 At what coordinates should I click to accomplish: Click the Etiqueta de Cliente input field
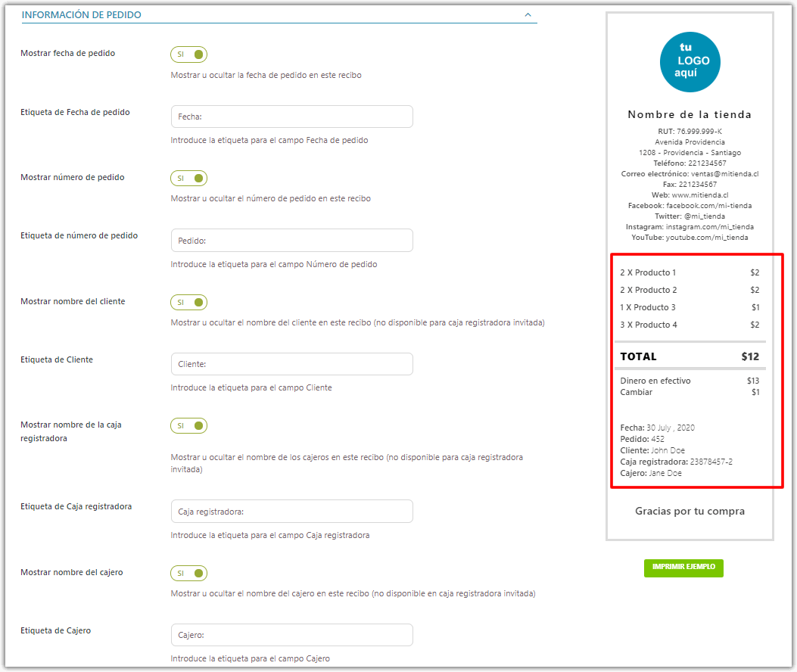pos(291,364)
